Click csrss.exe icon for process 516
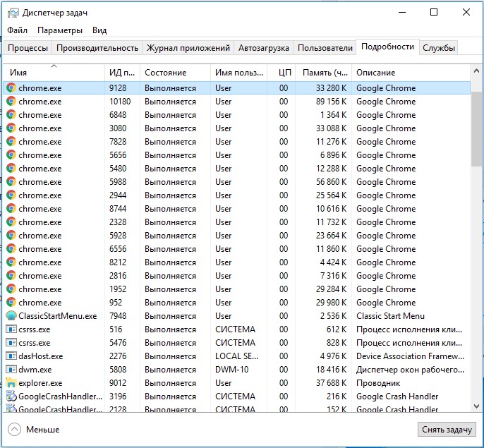Image resolution: width=484 pixels, height=448 pixels. coord(11,329)
